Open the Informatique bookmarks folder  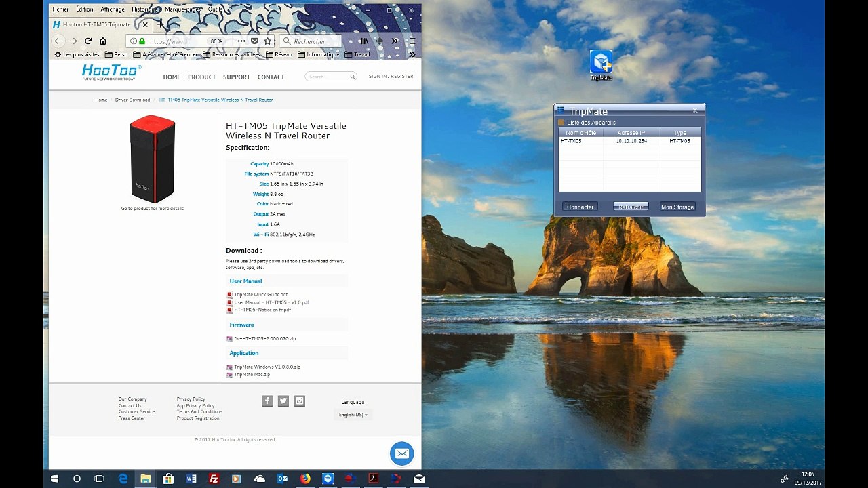319,54
